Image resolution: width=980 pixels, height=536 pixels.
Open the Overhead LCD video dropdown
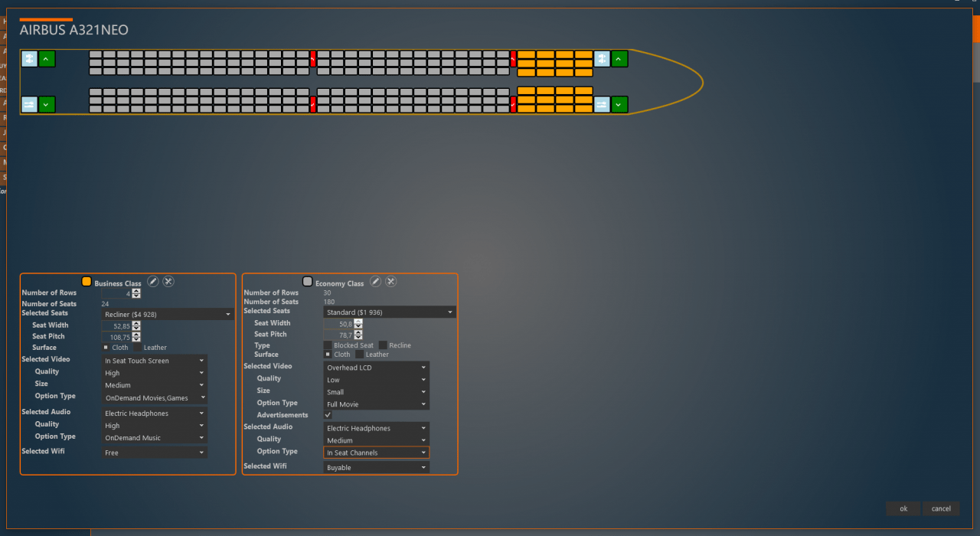pyautogui.click(x=375, y=368)
